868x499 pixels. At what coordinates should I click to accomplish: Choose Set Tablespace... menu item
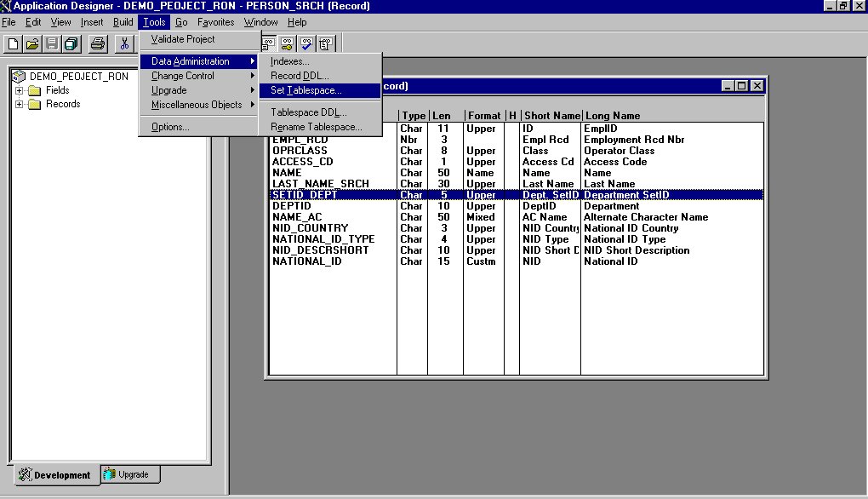[x=320, y=90]
